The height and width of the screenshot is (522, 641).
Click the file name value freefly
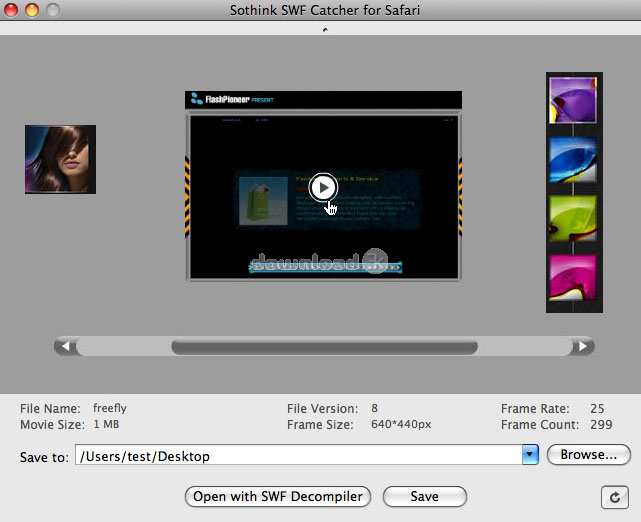pyautogui.click(x=110, y=408)
